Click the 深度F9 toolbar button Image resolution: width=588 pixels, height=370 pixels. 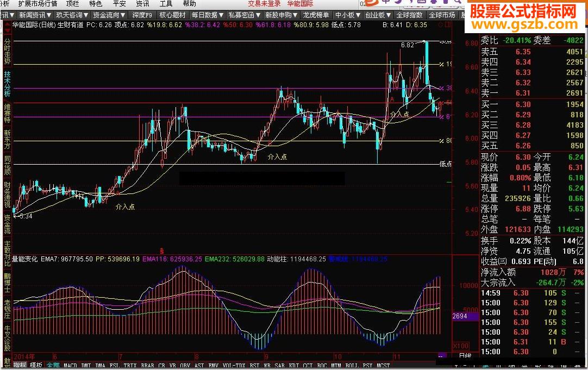click(x=142, y=15)
